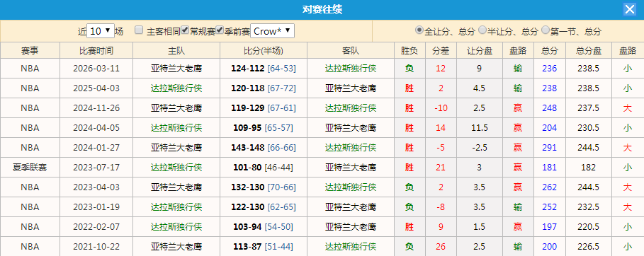Click the 总分盘 column header

click(588, 50)
